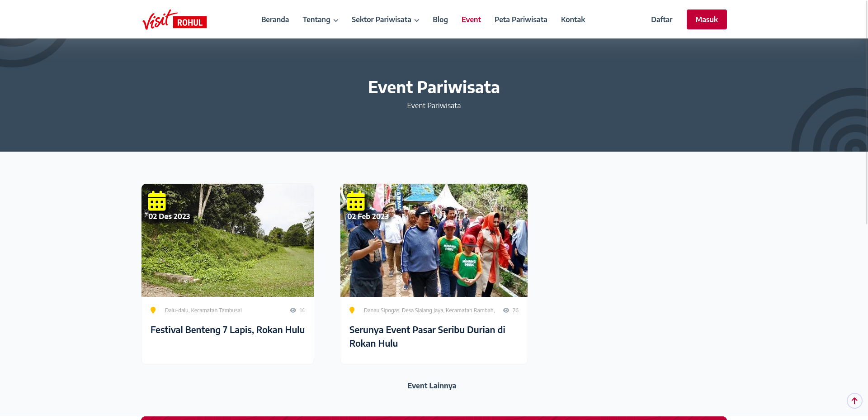Click the red Masuk button
This screenshot has width=868, height=420.
707,19
